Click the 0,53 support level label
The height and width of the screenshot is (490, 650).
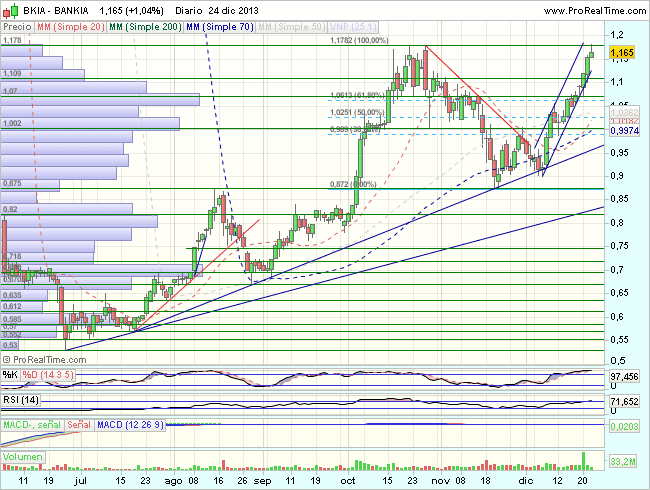pyautogui.click(x=10, y=345)
